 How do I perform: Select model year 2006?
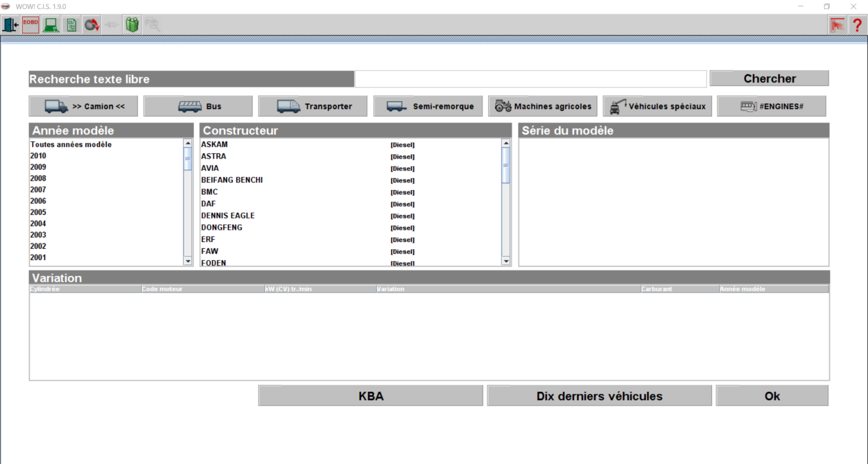click(106, 201)
